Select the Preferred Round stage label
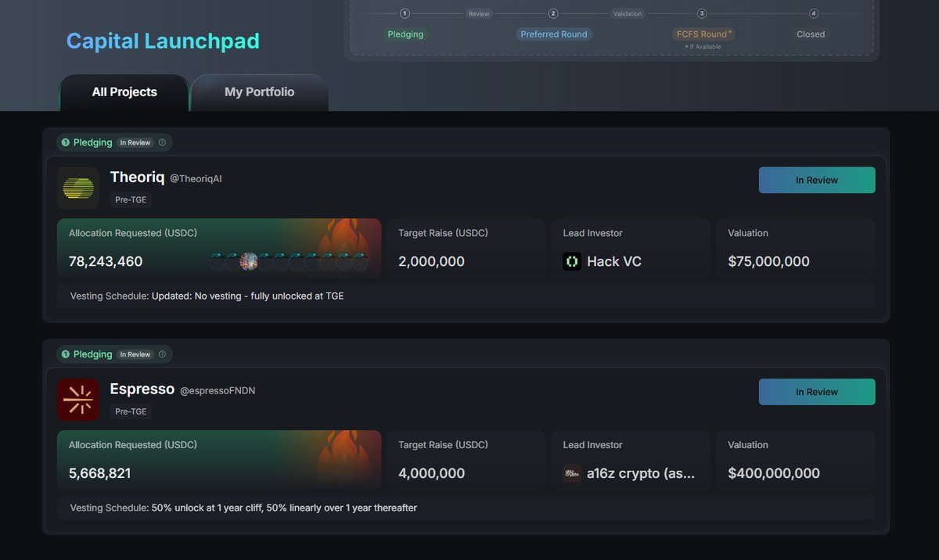Image resolution: width=939 pixels, height=560 pixels. point(554,34)
